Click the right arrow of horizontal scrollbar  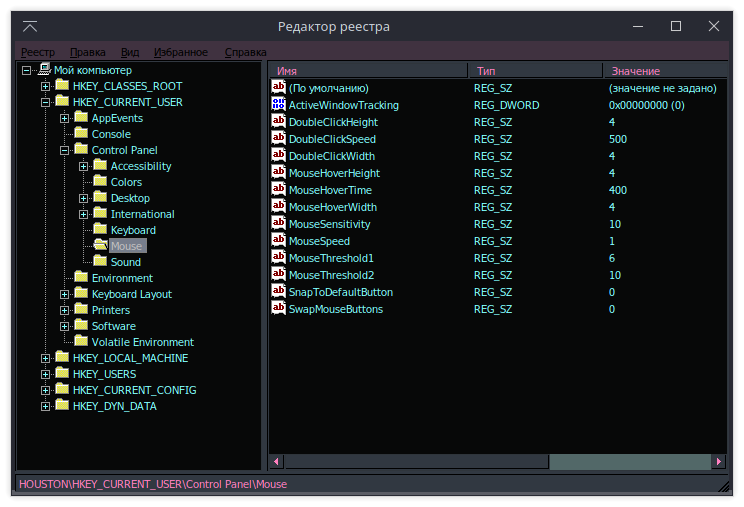719,461
